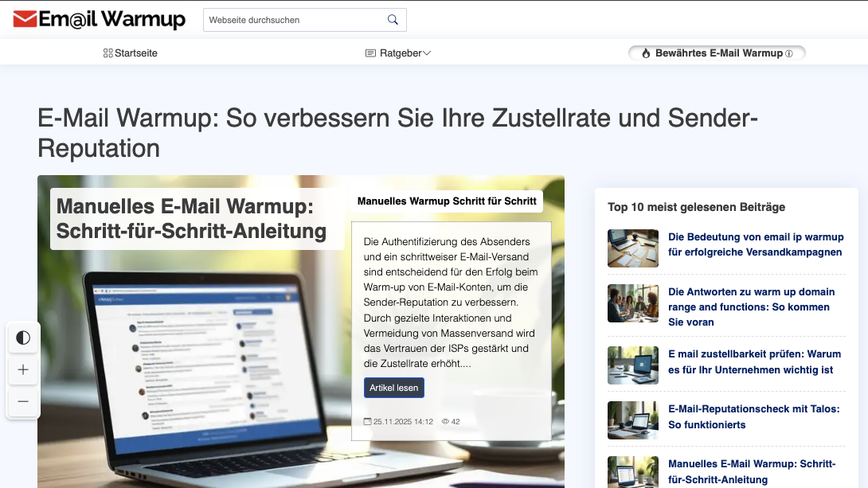Click the Email Warmup envelope logo
Screen dimensions: 868x488
(x=25, y=19)
